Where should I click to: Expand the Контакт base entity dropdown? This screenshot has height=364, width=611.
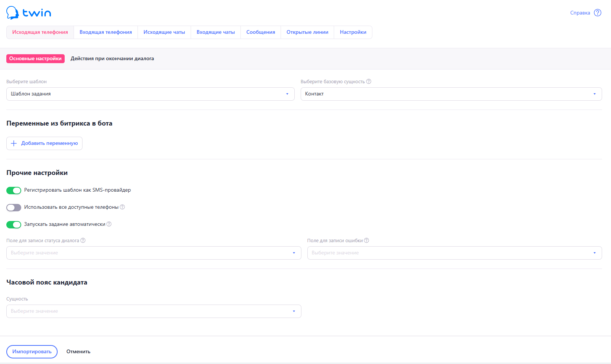click(451, 94)
